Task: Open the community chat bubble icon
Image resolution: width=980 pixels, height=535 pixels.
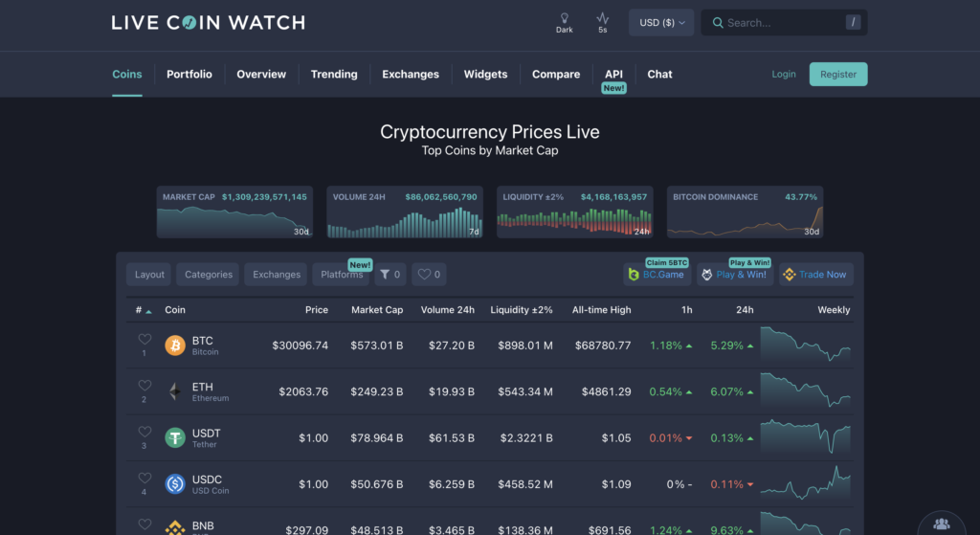Action: point(942,524)
